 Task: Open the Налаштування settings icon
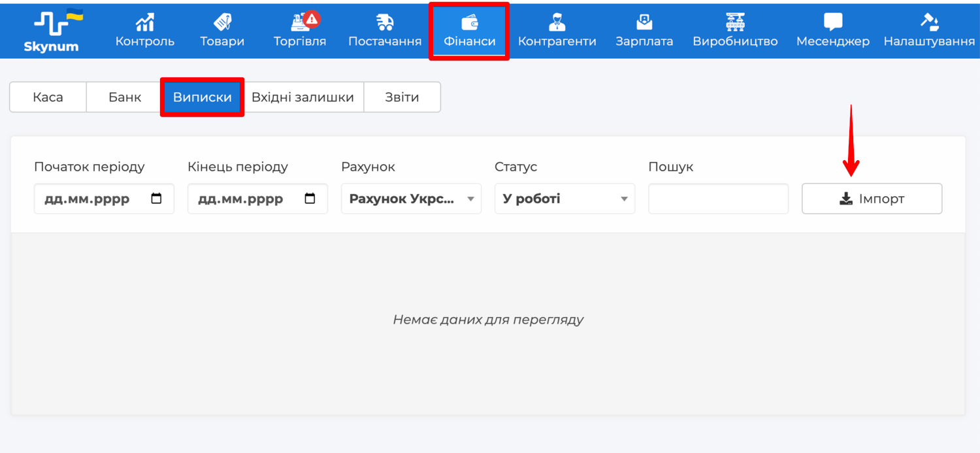pos(929,22)
